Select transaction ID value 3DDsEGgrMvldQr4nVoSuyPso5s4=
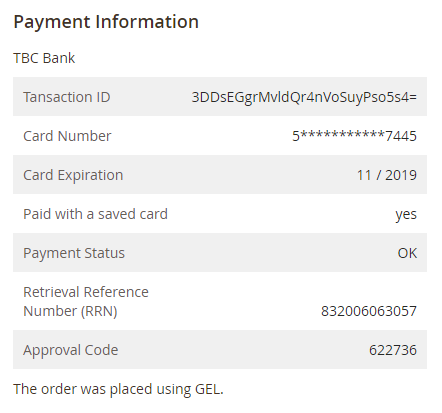Image resolution: width=442 pixels, height=413 pixels. click(x=304, y=97)
